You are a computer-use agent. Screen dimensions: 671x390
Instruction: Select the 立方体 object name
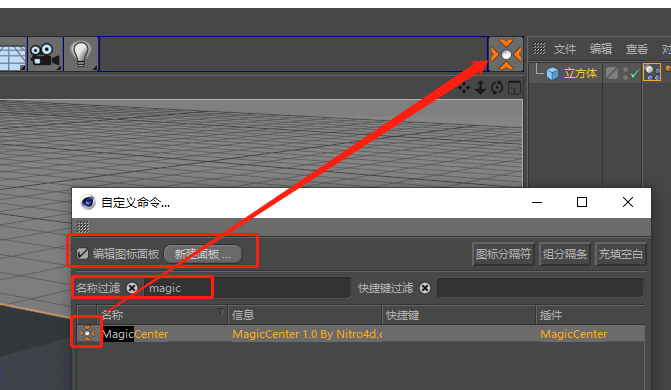[580, 73]
